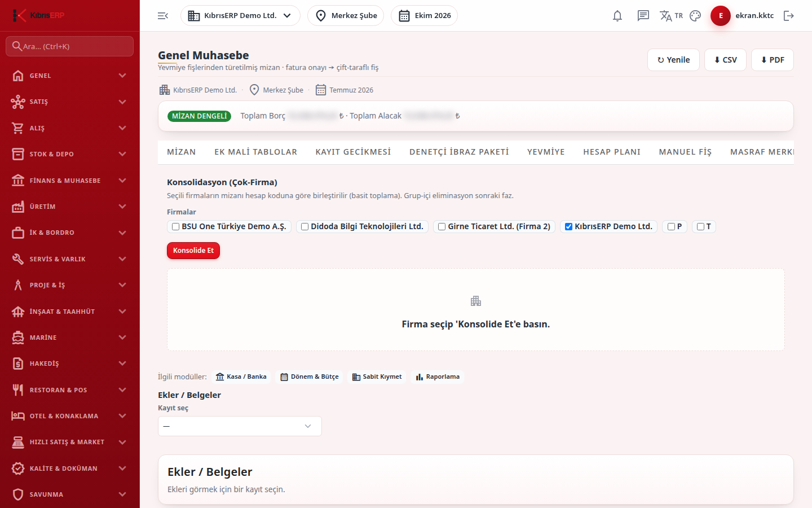The width and height of the screenshot is (812, 508).
Task: Open theme palette icon
Action: (x=695, y=16)
